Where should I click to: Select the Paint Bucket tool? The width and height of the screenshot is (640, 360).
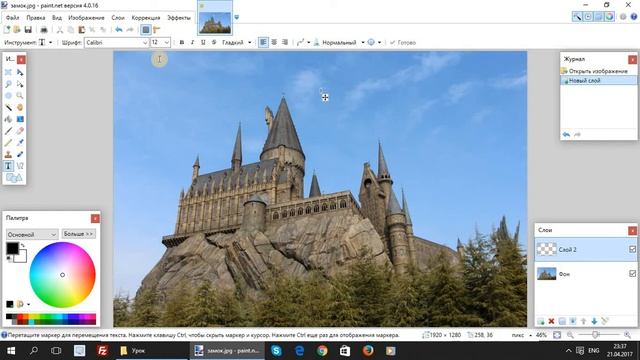coord(8,119)
